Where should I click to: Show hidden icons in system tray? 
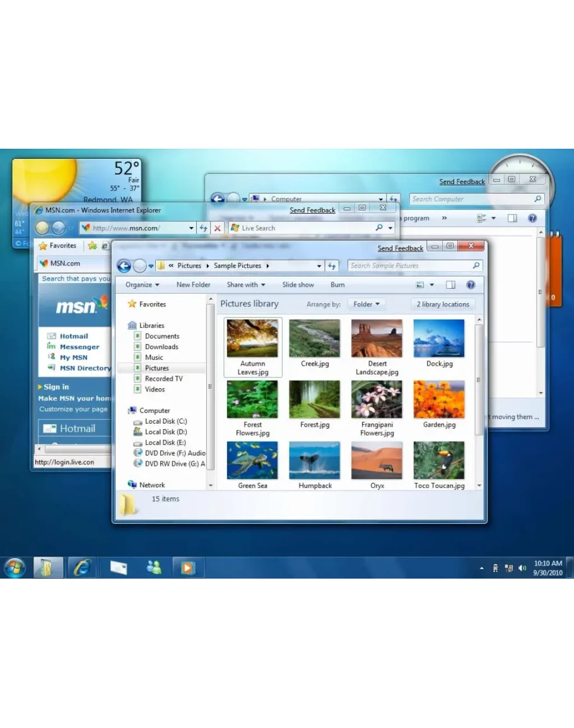coord(481,568)
